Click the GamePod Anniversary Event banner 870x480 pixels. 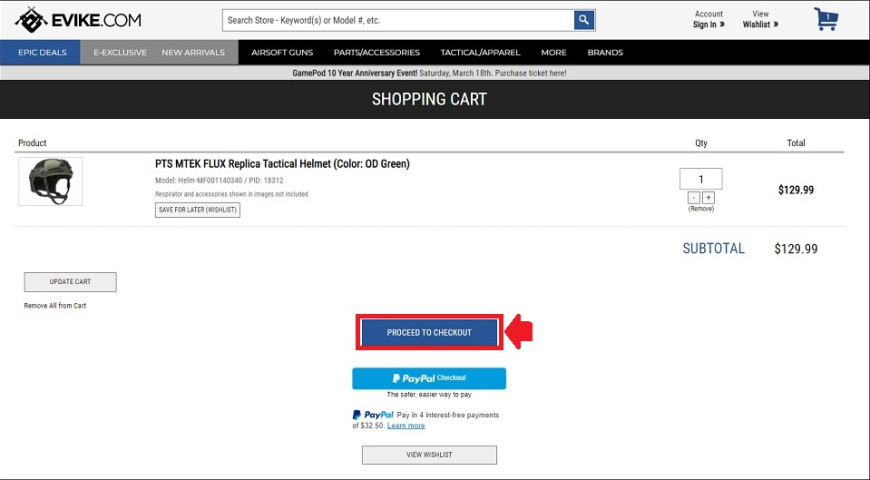click(x=429, y=73)
